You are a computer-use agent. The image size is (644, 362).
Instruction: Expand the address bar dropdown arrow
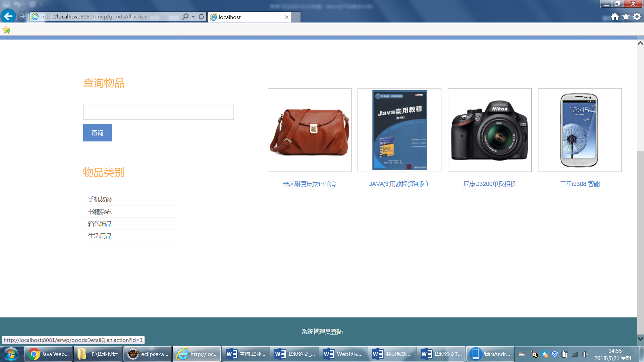click(x=193, y=17)
